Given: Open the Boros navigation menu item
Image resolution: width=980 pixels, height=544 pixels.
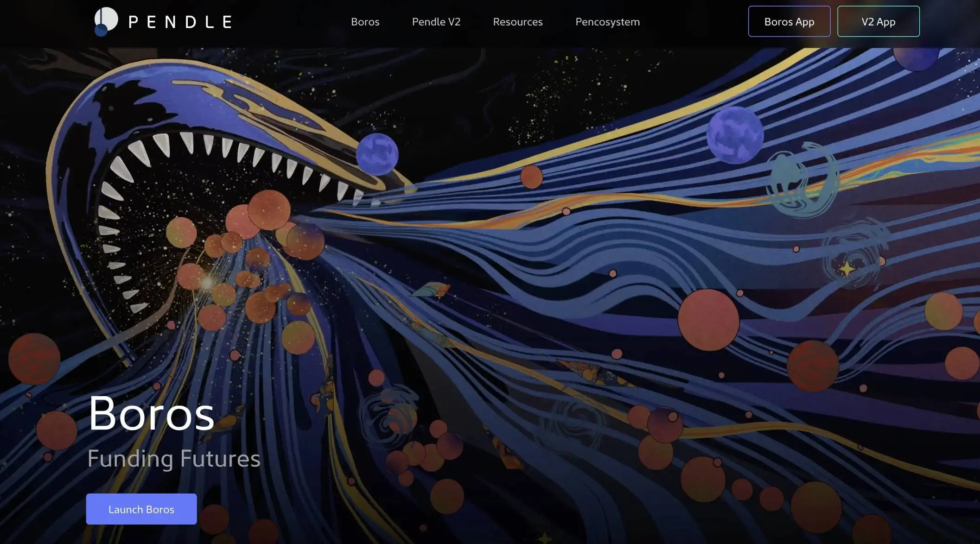Looking at the screenshot, I should click(x=365, y=22).
